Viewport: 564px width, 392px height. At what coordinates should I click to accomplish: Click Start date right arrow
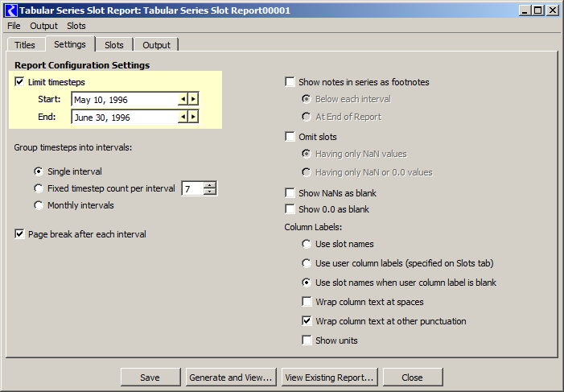[x=193, y=99]
